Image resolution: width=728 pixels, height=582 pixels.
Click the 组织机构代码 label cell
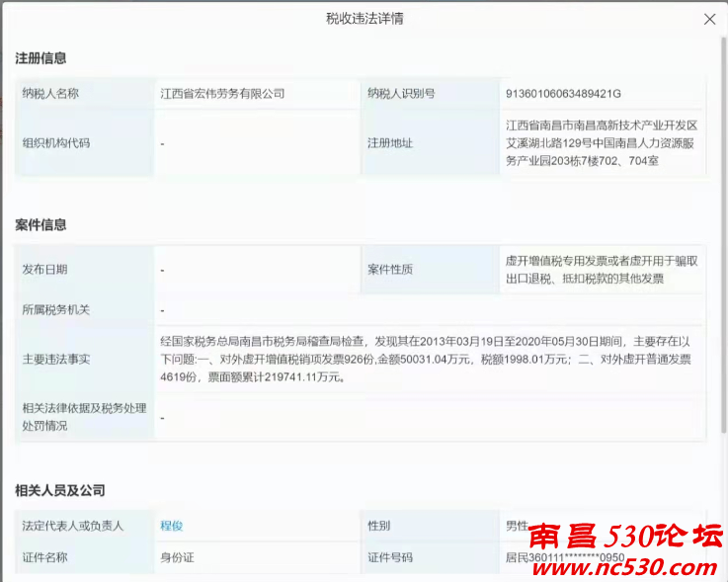(56, 142)
